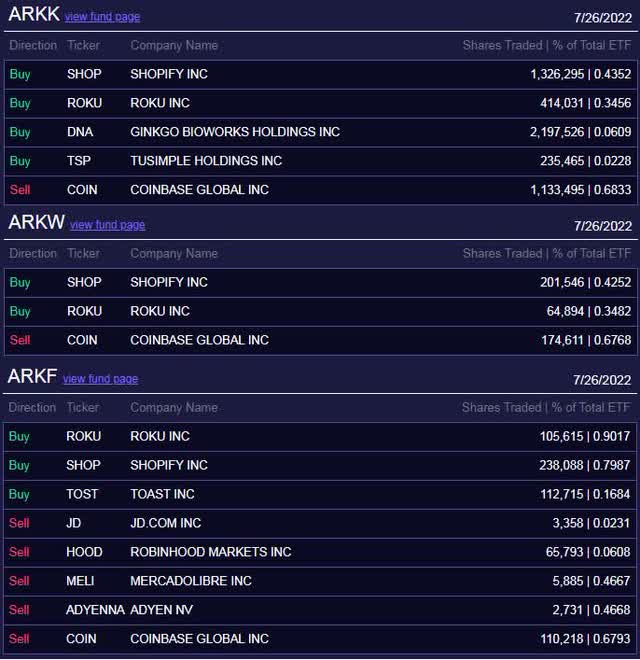This screenshot has height=660, width=640.
Task: Click the ARKK fund heading
Action: coord(34,14)
